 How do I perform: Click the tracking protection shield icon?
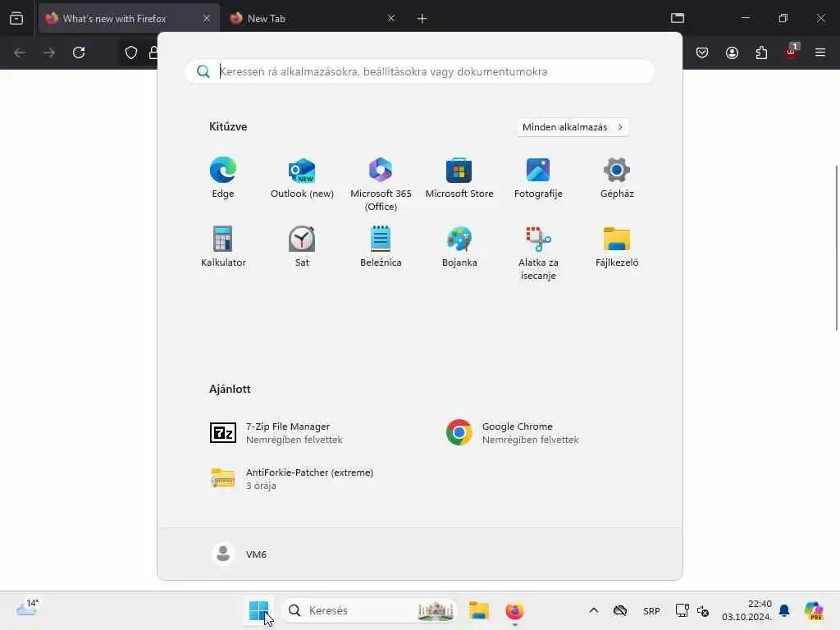point(131,52)
